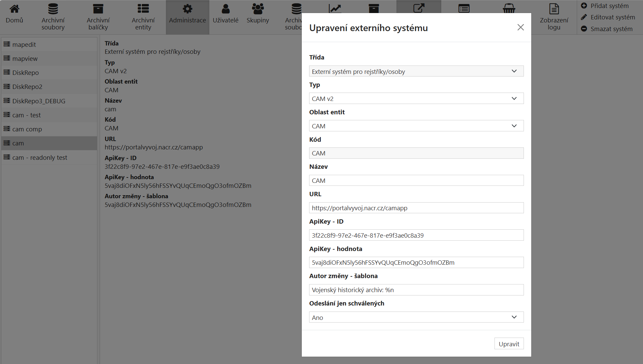Select mapview in the system list
Viewport: 643px width, 364px height.
point(49,58)
